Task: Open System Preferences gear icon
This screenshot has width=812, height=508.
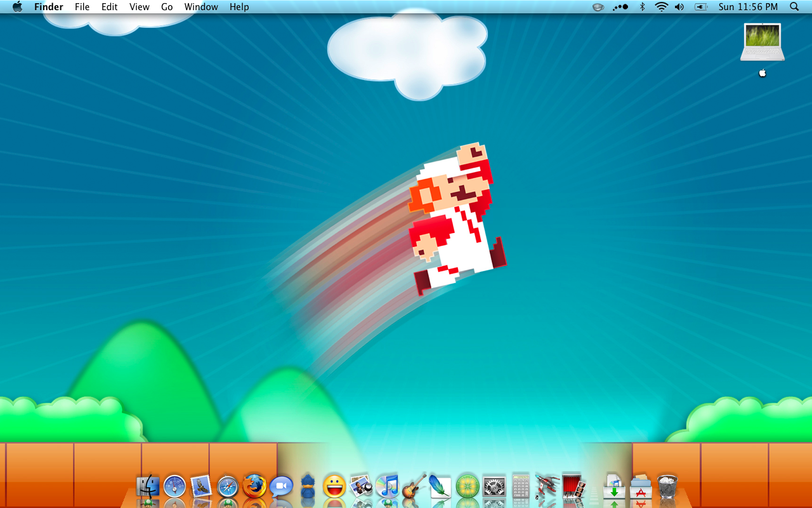Action: (494, 486)
